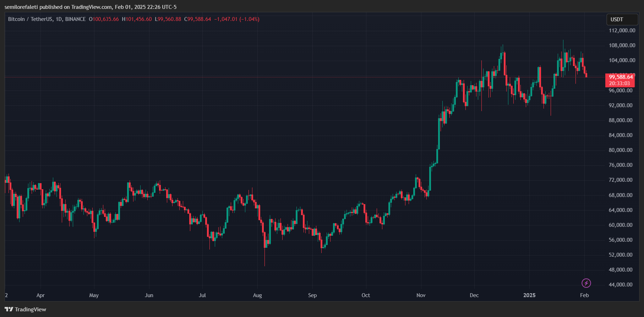The width and height of the screenshot is (644, 317).
Task: Click the close value 99,588.64 in legend
Action: tap(199, 19)
